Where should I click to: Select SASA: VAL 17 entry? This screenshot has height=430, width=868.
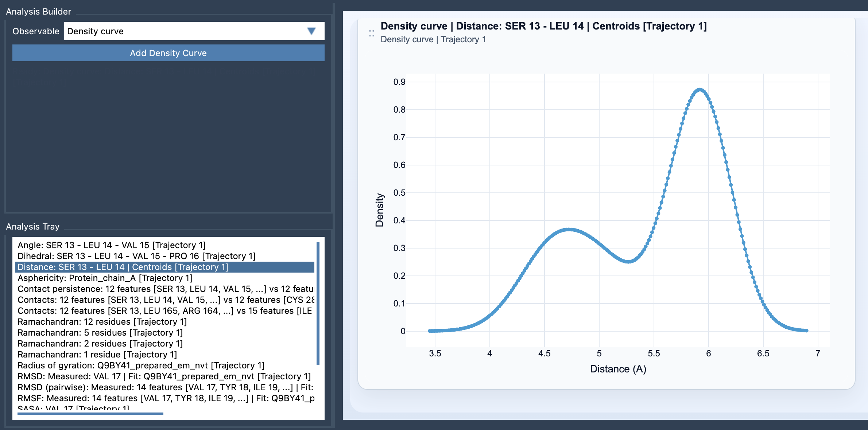[73, 408]
